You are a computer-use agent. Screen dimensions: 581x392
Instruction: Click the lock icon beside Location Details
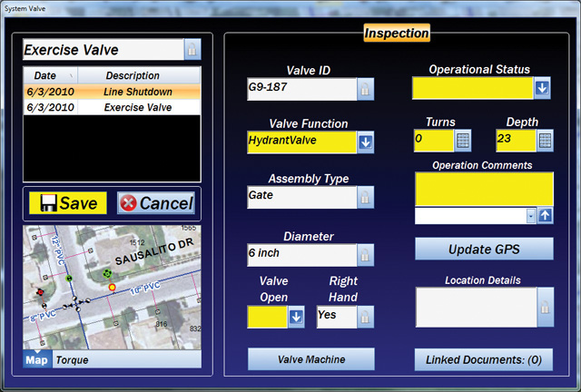[x=544, y=308]
